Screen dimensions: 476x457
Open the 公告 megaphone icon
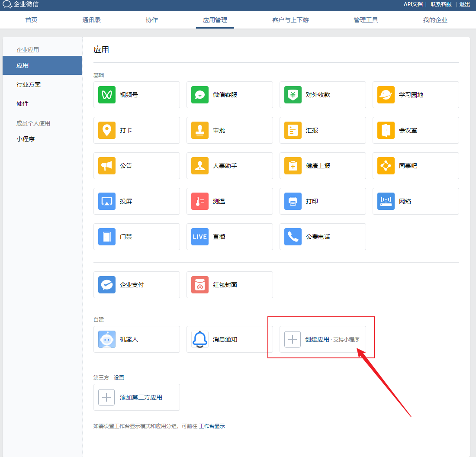point(106,166)
